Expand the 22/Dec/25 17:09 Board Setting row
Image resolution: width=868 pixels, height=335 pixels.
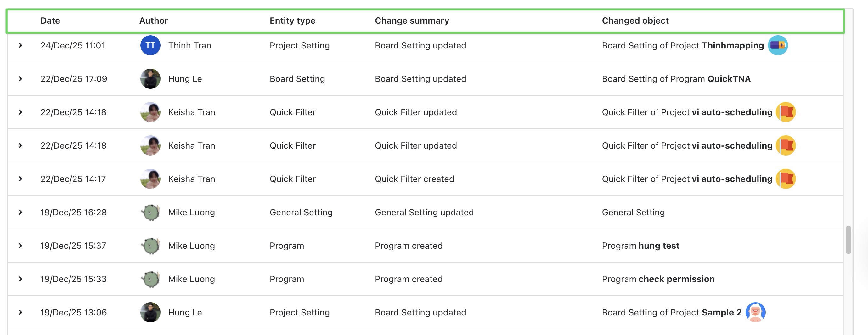(20, 78)
